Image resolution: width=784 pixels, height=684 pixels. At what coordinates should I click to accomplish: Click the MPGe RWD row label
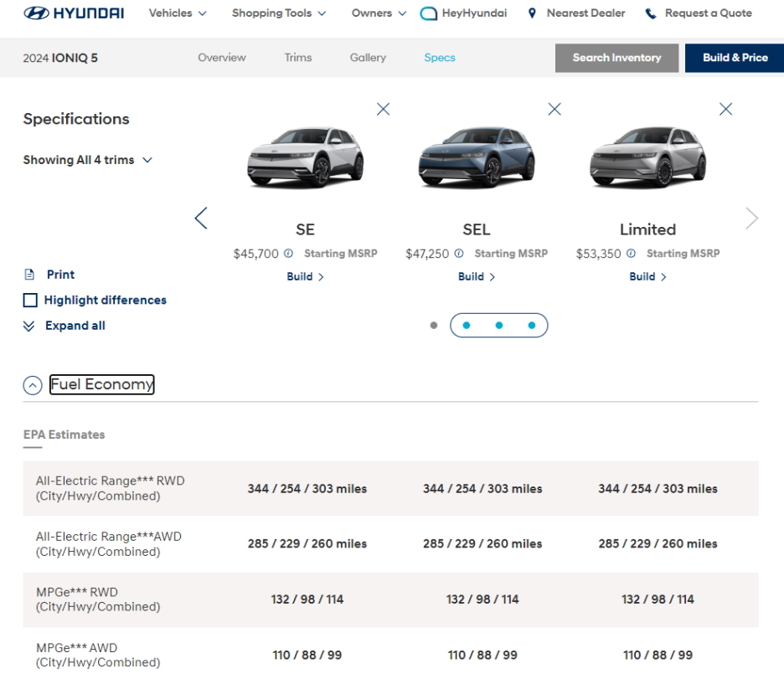(98, 599)
